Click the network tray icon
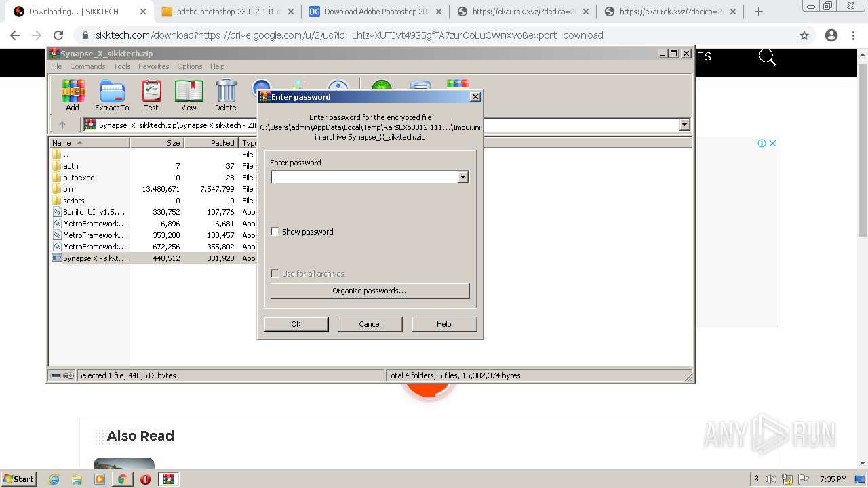 click(787, 479)
